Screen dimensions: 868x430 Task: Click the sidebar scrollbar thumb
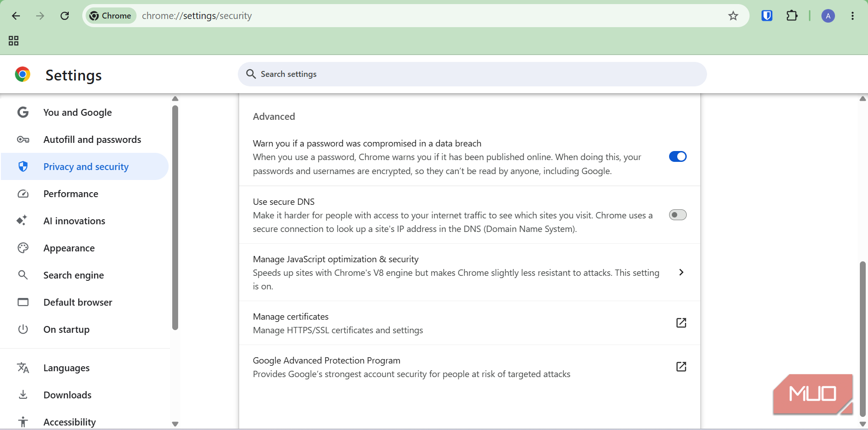click(x=175, y=217)
